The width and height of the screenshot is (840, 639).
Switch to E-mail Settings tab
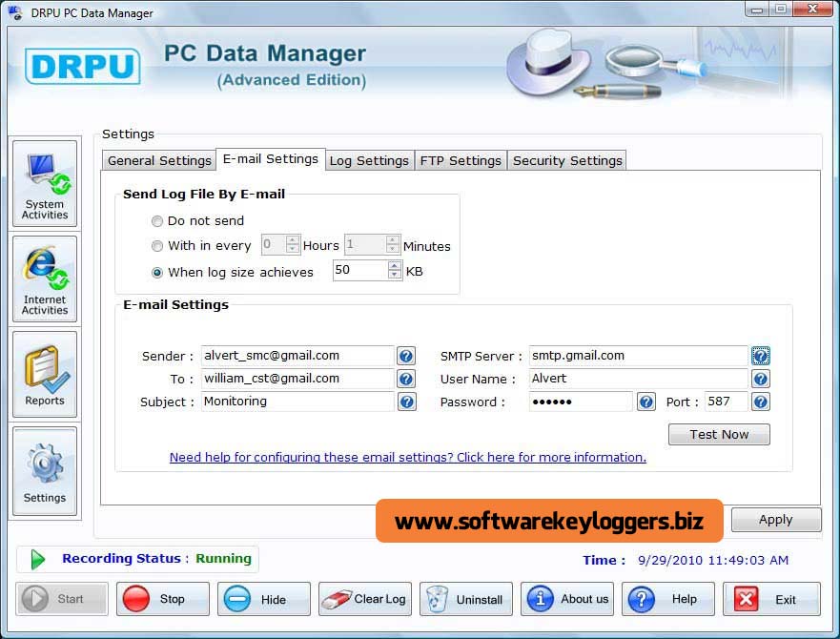[271, 159]
